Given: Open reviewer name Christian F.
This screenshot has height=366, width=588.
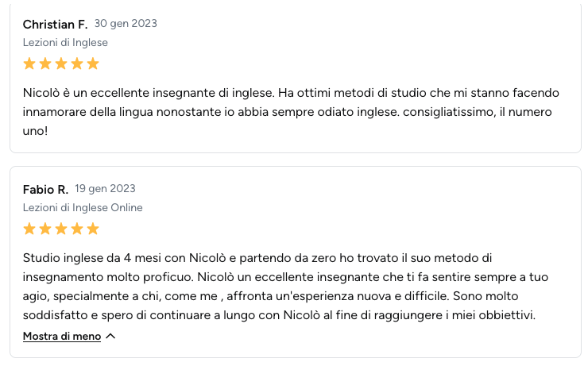Looking at the screenshot, I should coord(55,24).
